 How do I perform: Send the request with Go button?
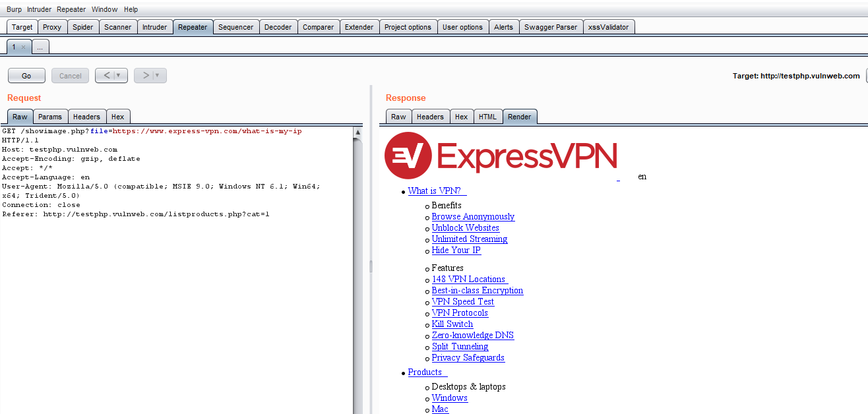pos(26,76)
